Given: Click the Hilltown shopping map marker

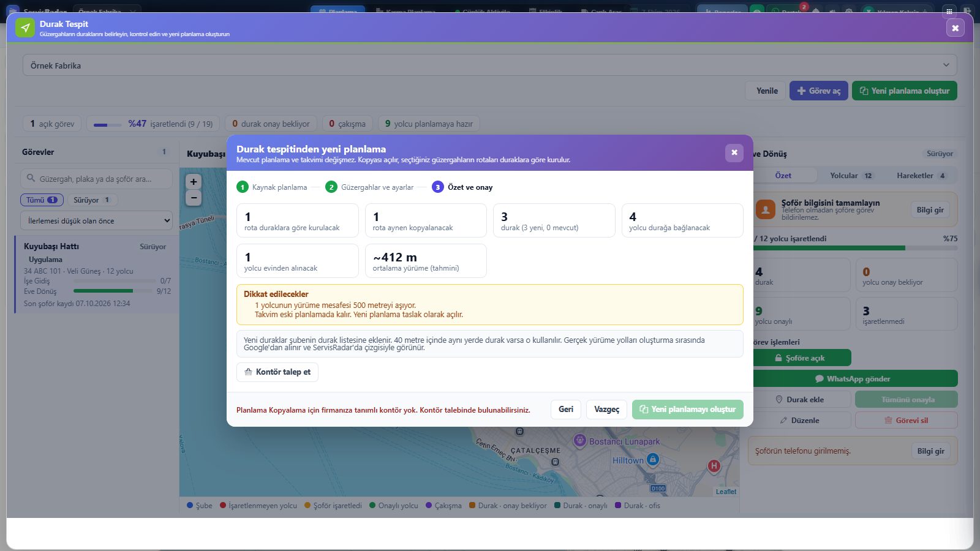Looking at the screenshot, I should click(x=653, y=459).
